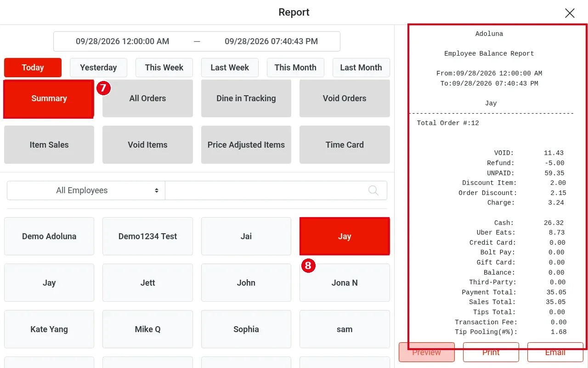The image size is (588, 368).
Task: Choose Last Week date range
Action: (x=230, y=68)
